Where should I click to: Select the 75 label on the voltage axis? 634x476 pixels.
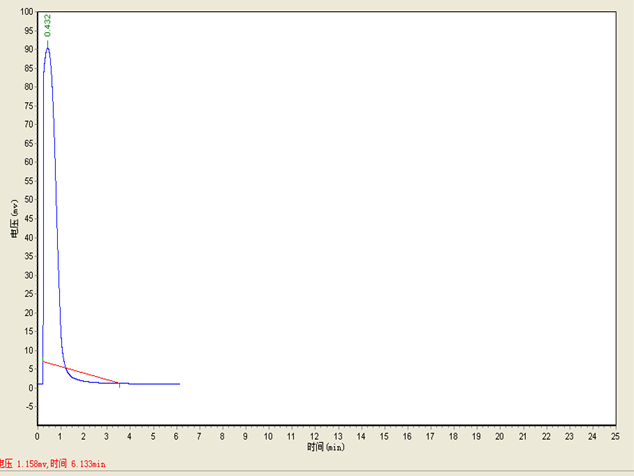(27, 107)
